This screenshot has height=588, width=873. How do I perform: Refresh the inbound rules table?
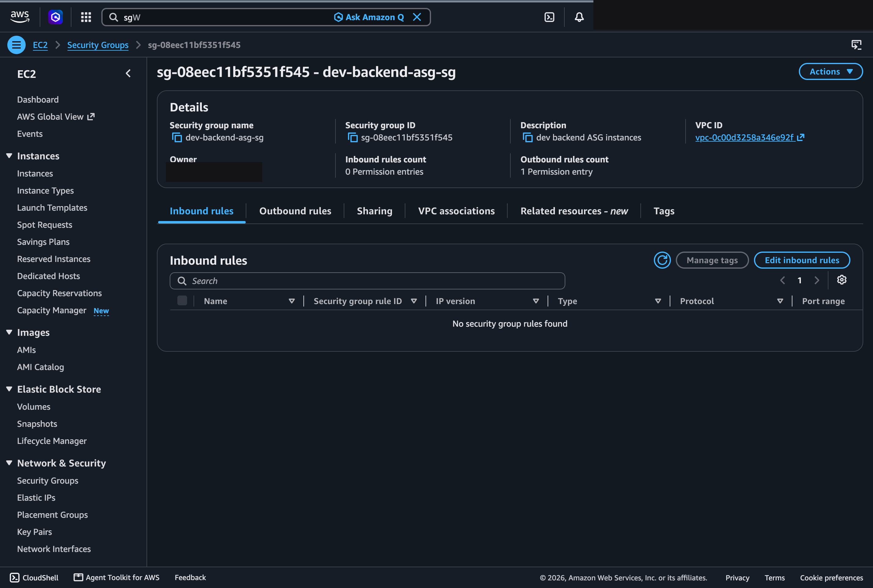(x=662, y=260)
